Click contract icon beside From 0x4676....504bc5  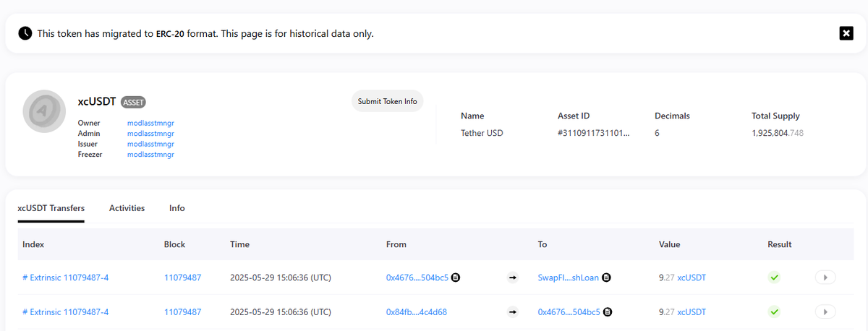click(456, 277)
